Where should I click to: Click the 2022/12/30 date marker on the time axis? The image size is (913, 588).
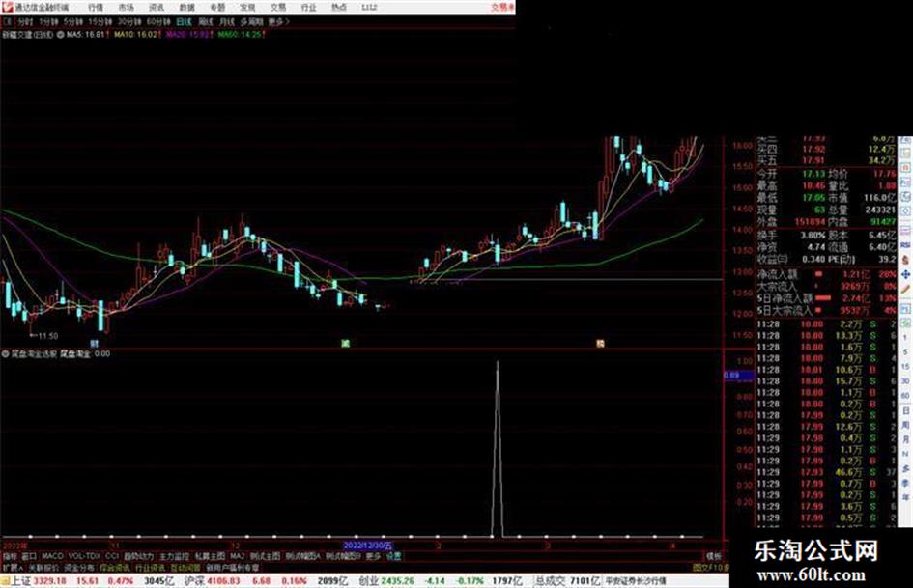coord(368,546)
